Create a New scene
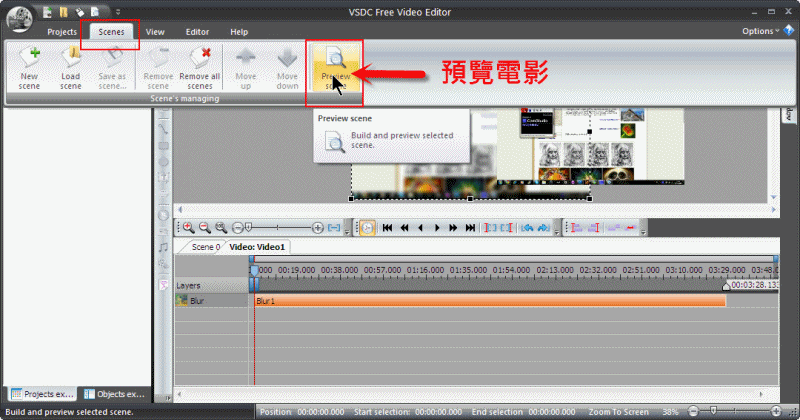The width and height of the screenshot is (800, 420). click(29, 68)
